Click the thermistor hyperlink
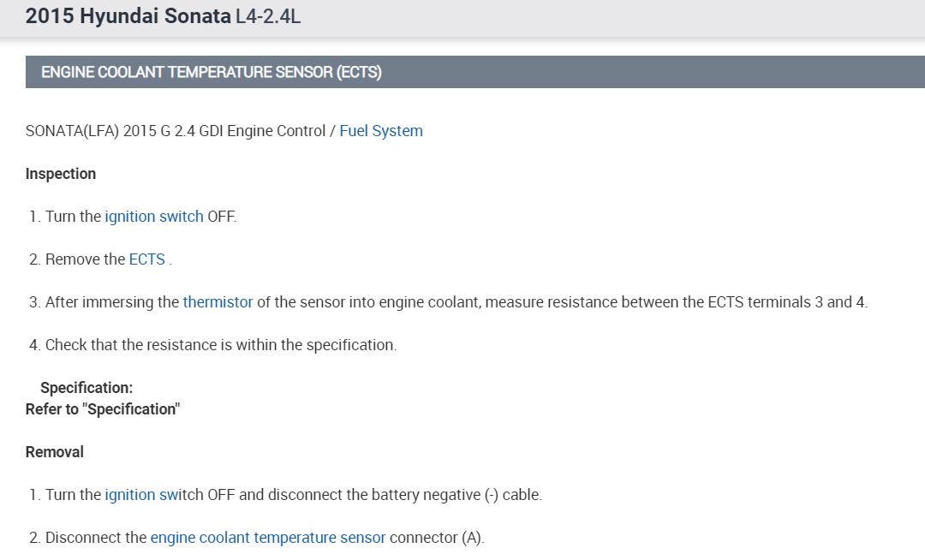Image resolution: width=925 pixels, height=560 pixels. [218, 302]
